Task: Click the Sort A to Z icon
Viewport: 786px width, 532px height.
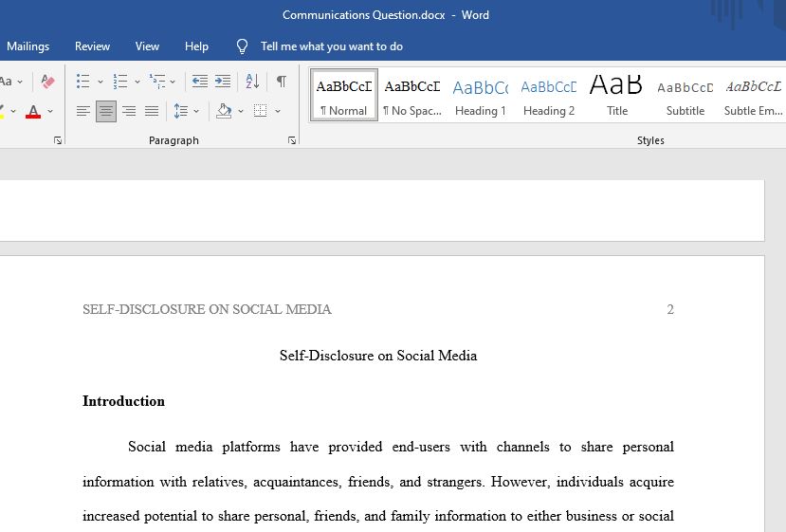Action: pyautogui.click(x=252, y=82)
